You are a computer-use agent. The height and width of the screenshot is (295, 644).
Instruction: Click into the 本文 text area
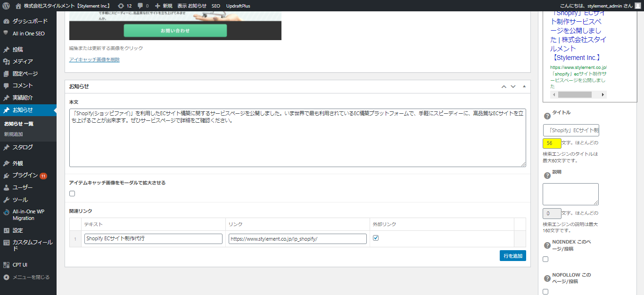(x=297, y=137)
